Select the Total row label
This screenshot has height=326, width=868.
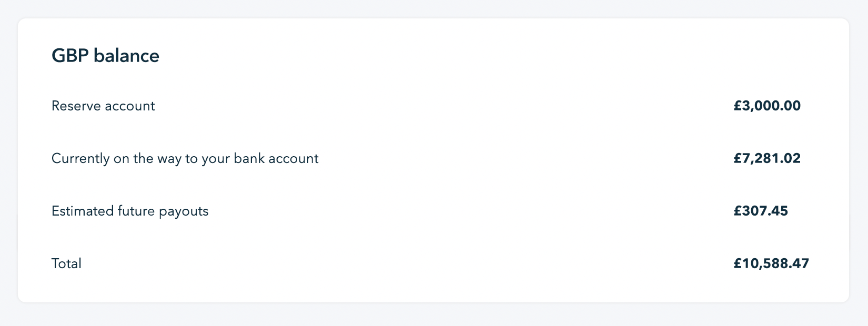point(66,264)
